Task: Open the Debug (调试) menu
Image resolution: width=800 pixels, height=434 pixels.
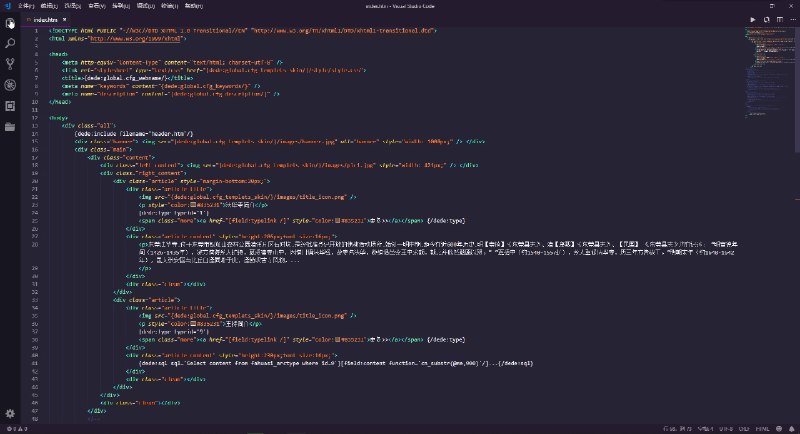Action: pos(145,6)
